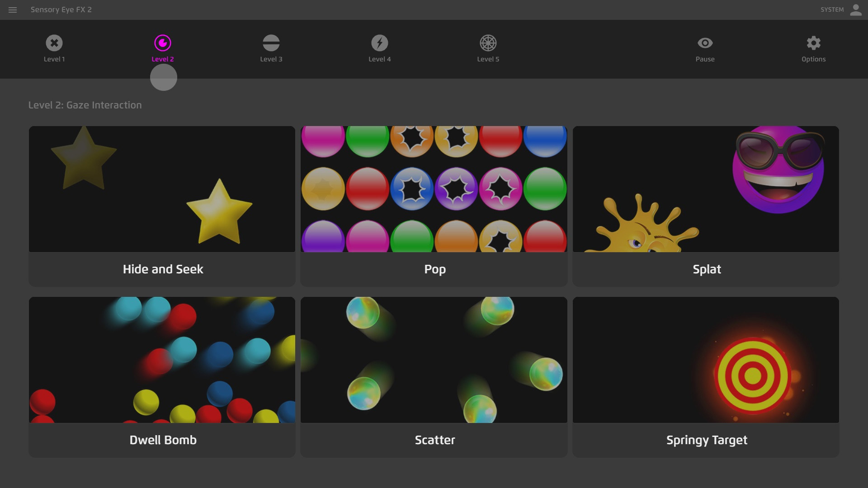Open the Pop bubbles thumbnail
Image resolution: width=868 pixels, height=488 pixels.
pos(434,189)
